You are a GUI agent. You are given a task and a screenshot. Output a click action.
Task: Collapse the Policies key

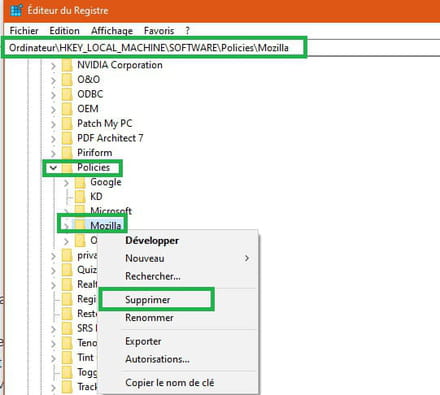[x=53, y=168]
